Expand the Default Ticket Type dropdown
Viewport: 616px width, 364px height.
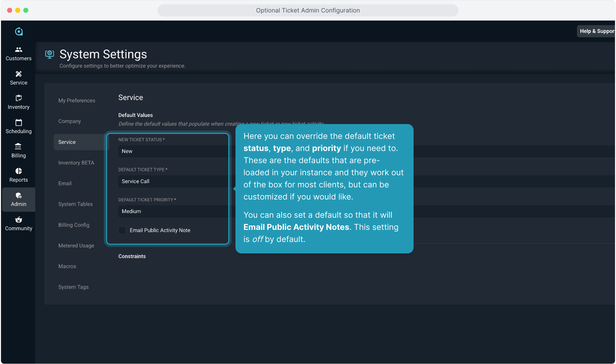pyautogui.click(x=173, y=181)
